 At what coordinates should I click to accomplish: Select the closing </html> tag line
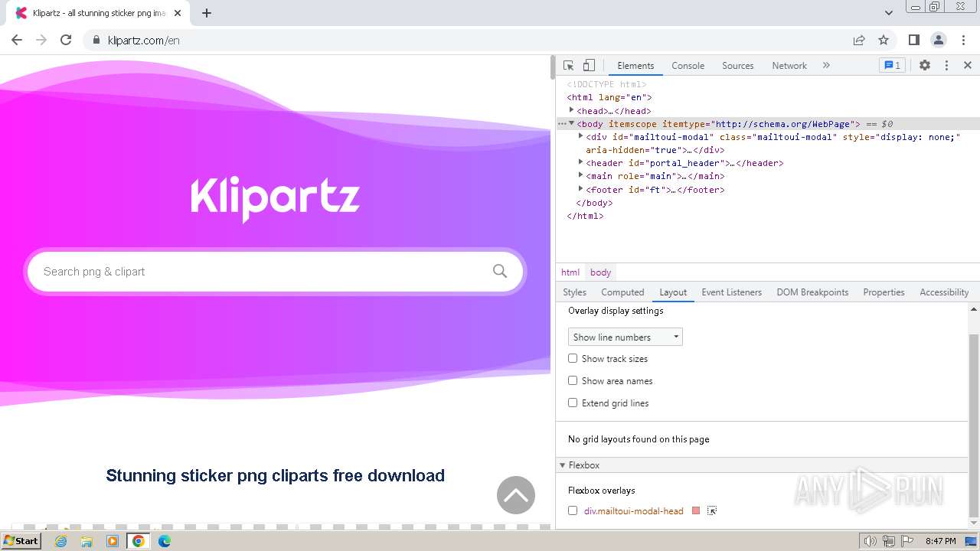[585, 216]
